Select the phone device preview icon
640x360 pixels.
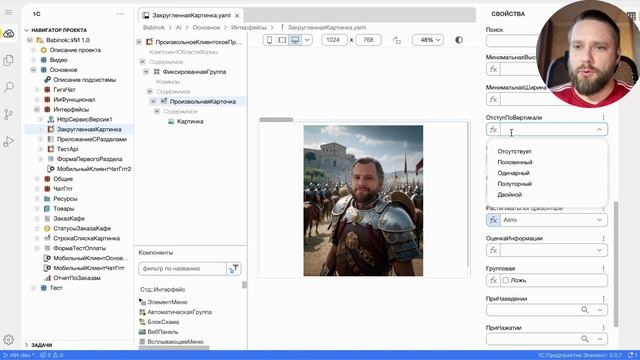[x=269, y=40]
